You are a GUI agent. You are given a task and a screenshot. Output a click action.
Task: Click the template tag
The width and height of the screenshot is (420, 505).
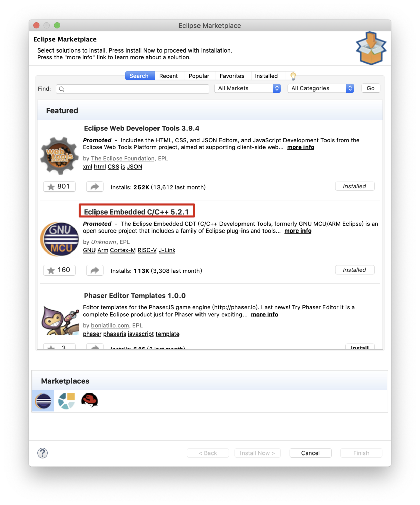coord(168,334)
